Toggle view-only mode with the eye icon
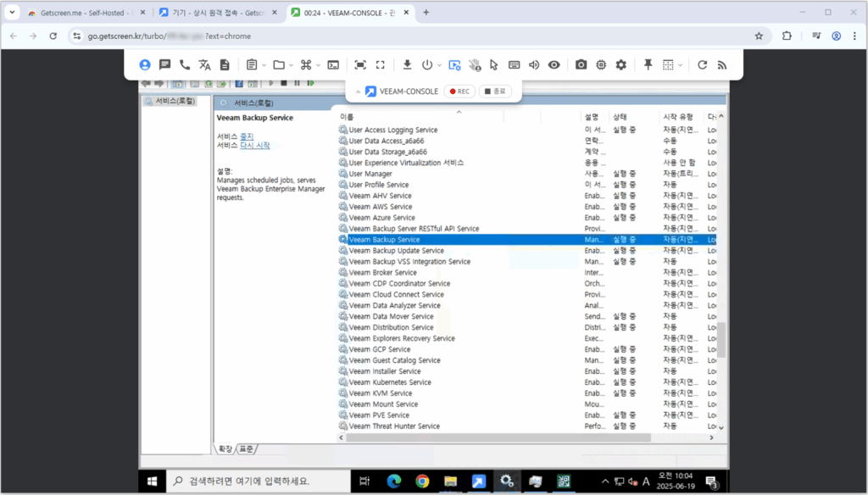Viewport: 868px width, 495px height. tap(554, 64)
